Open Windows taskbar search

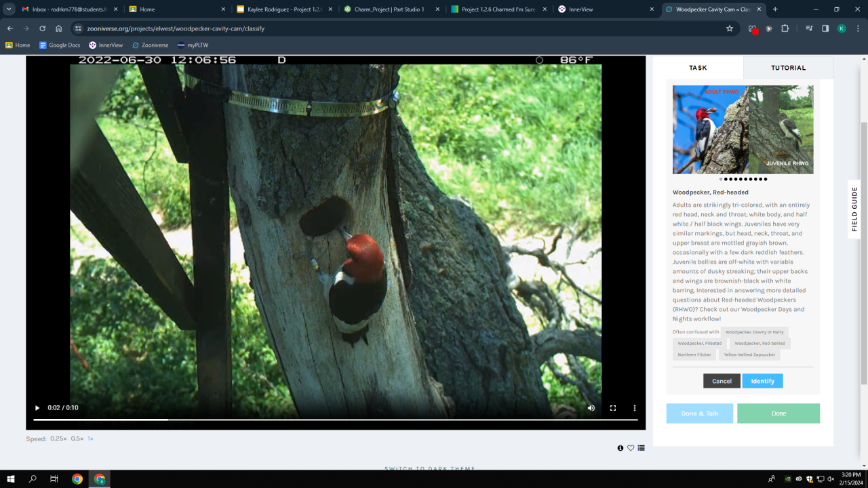pyautogui.click(x=33, y=479)
